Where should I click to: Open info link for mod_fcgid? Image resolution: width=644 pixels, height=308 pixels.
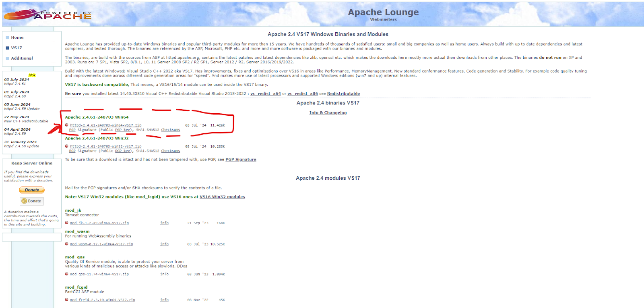point(164,300)
